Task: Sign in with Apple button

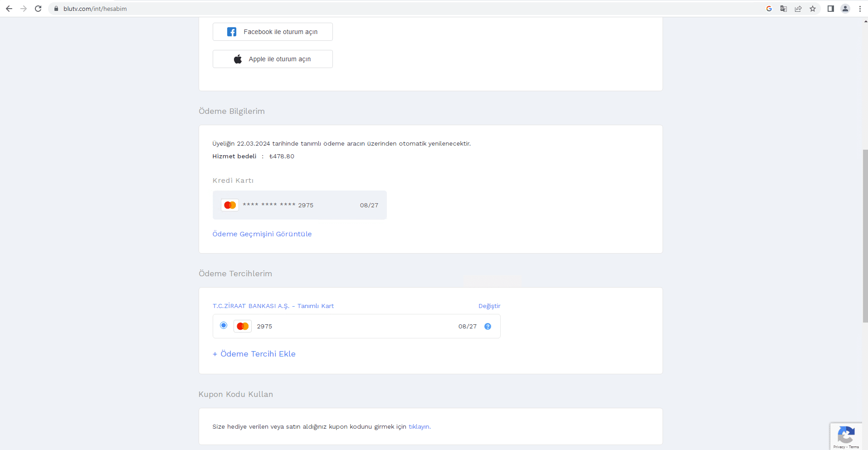Action: [273, 59]
